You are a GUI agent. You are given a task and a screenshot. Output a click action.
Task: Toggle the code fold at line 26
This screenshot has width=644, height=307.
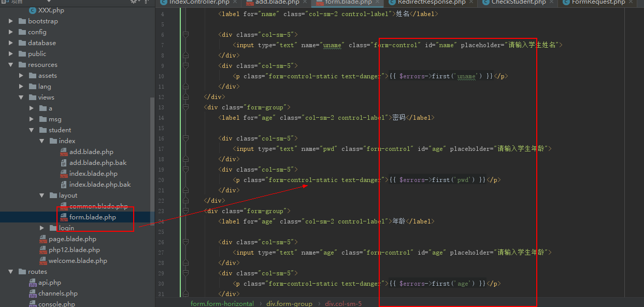[185, 242]
